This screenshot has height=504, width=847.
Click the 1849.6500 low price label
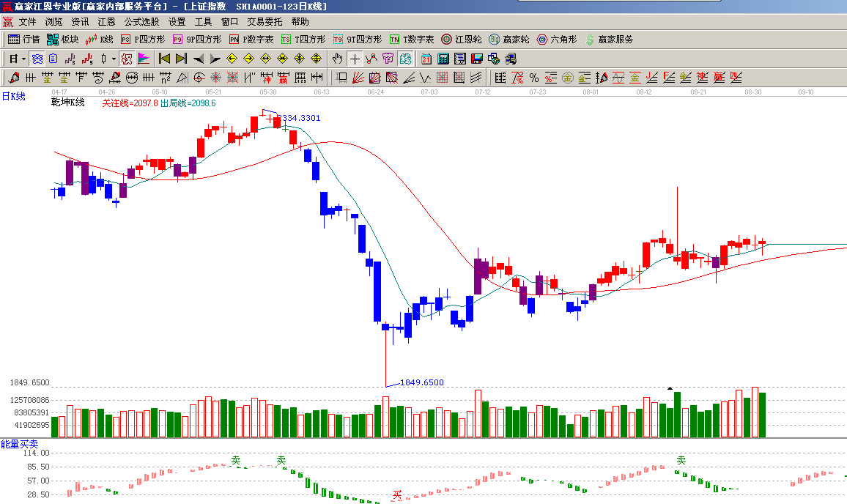pos(423,383)
